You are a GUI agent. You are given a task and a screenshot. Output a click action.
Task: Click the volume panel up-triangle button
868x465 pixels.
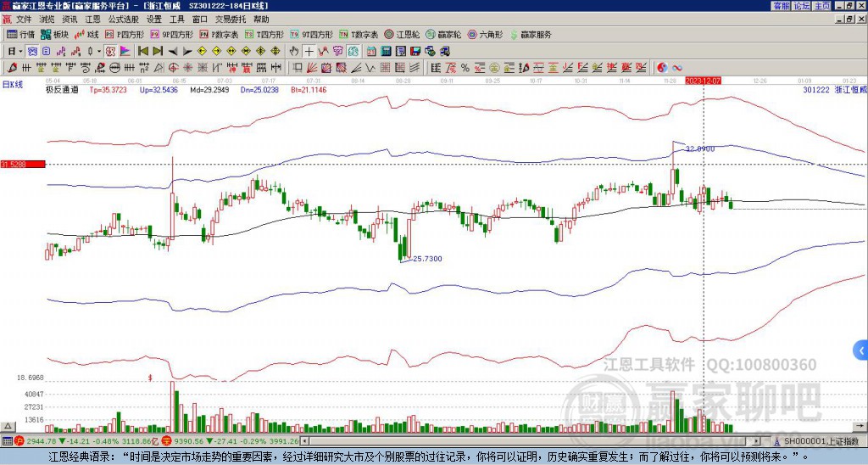[x=7, y=426]
